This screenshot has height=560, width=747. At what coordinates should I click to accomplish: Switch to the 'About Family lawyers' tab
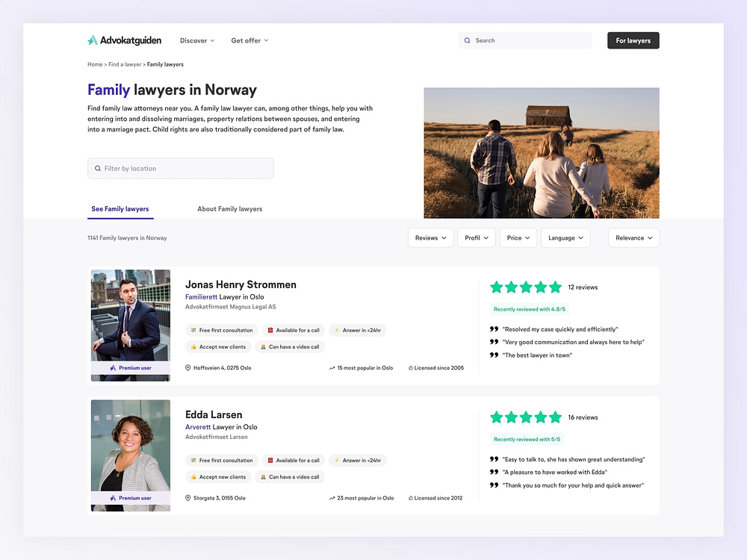point(229,208)
